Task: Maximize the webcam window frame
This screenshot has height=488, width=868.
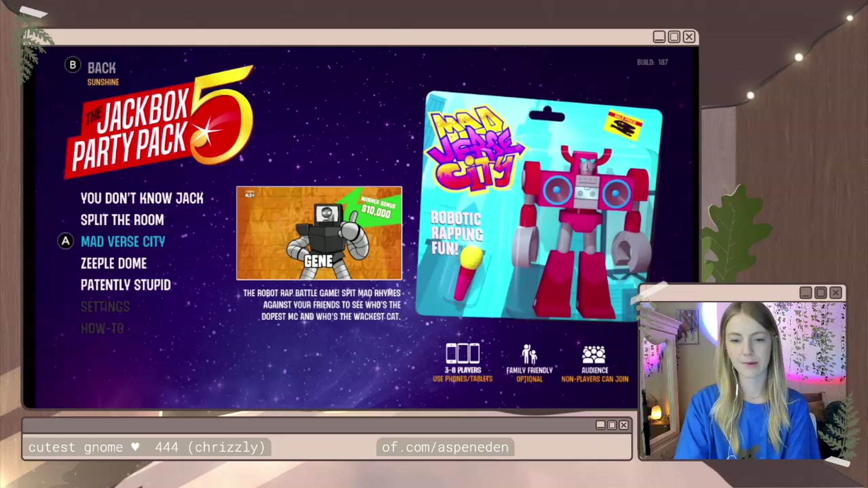Action: (821, 293)
